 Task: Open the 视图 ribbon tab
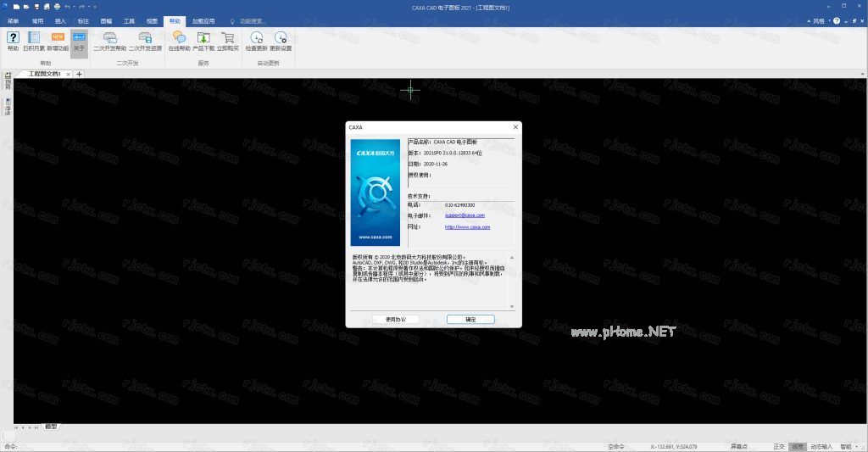[152, 20]
